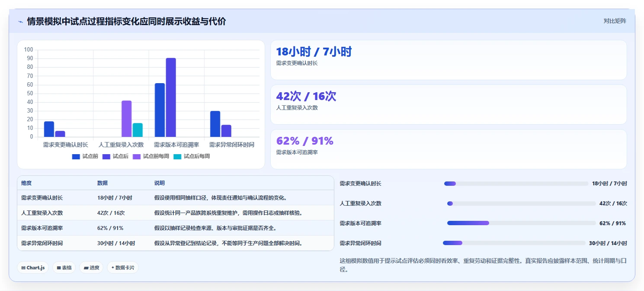Click the 30小时 / 14小时 table cell
This screenshot has height=291, width=644.
[116, 243]
